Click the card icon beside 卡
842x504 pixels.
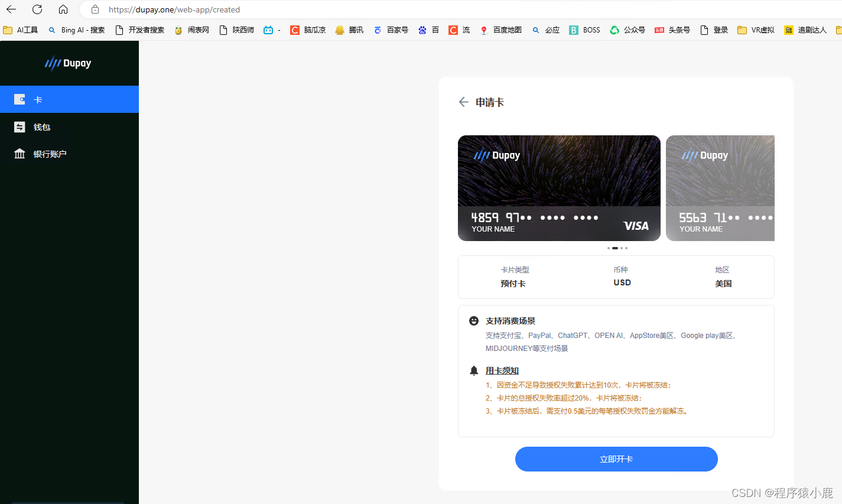click(x=19, y=99)
